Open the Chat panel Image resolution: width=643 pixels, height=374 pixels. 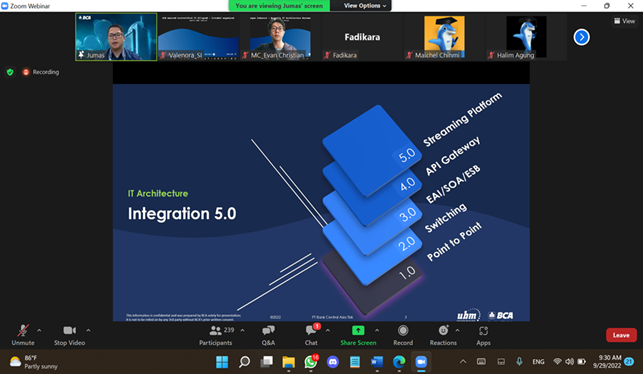311,335
